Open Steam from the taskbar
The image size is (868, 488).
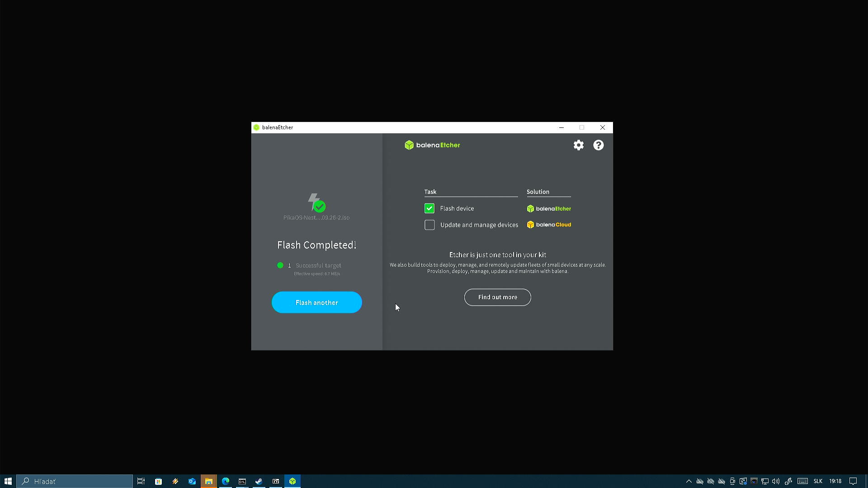click(x=259, y=481)
